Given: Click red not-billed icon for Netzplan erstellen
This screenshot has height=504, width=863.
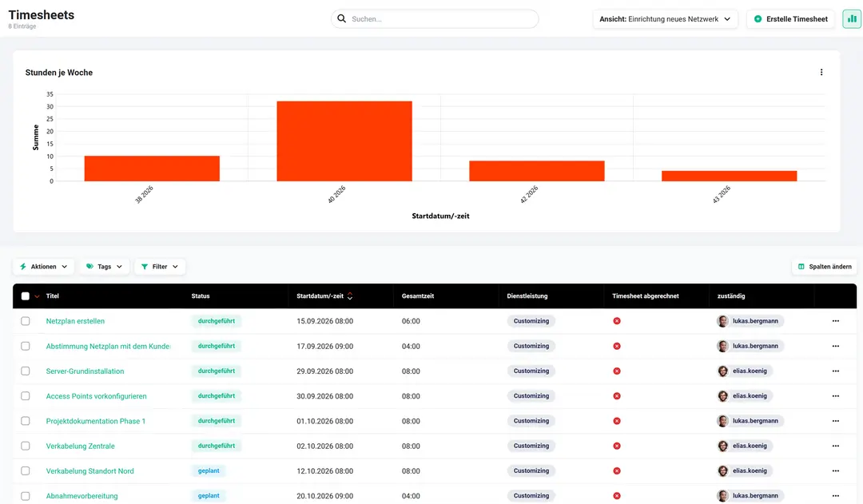Looking at the screenshot, I should click(x=617, y=321).
